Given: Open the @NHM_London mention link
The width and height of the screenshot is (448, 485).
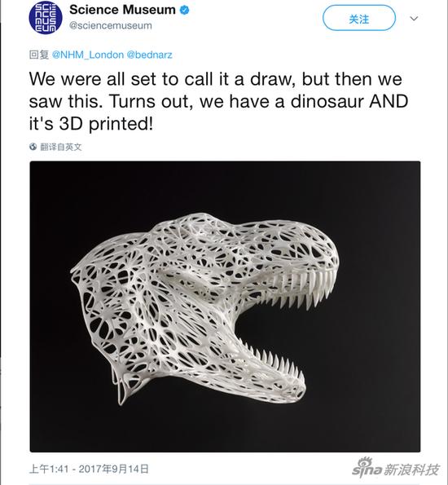Looking at the screenshot, I should coord(88,55).
